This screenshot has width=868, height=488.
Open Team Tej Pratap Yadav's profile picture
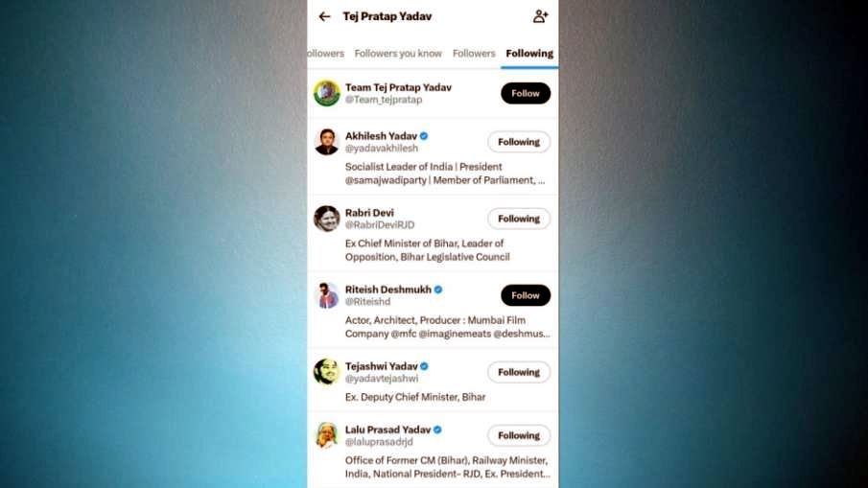[327, 93]
